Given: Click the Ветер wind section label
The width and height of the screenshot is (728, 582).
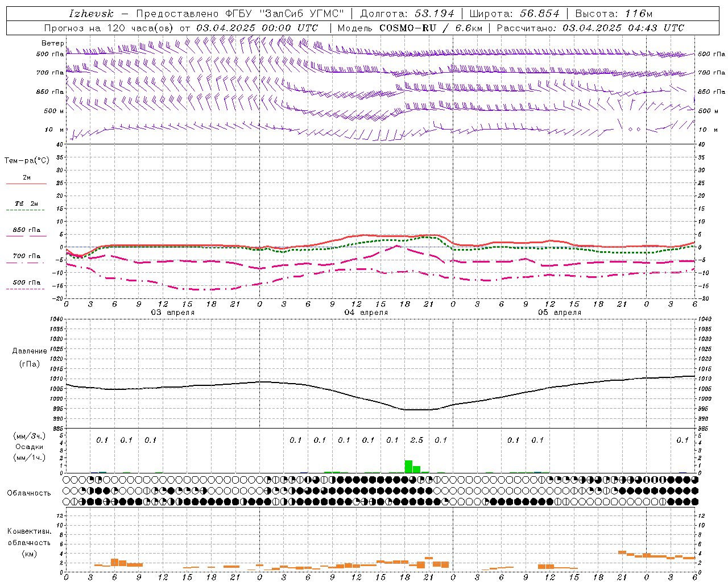Looking at the screenshot, I should point(53,43).
